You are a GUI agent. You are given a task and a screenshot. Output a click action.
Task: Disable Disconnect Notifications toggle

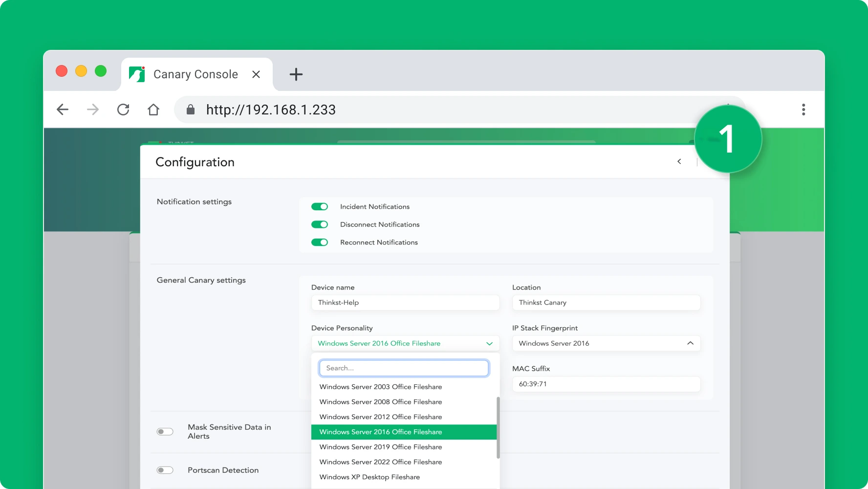[x=320, y=224]
